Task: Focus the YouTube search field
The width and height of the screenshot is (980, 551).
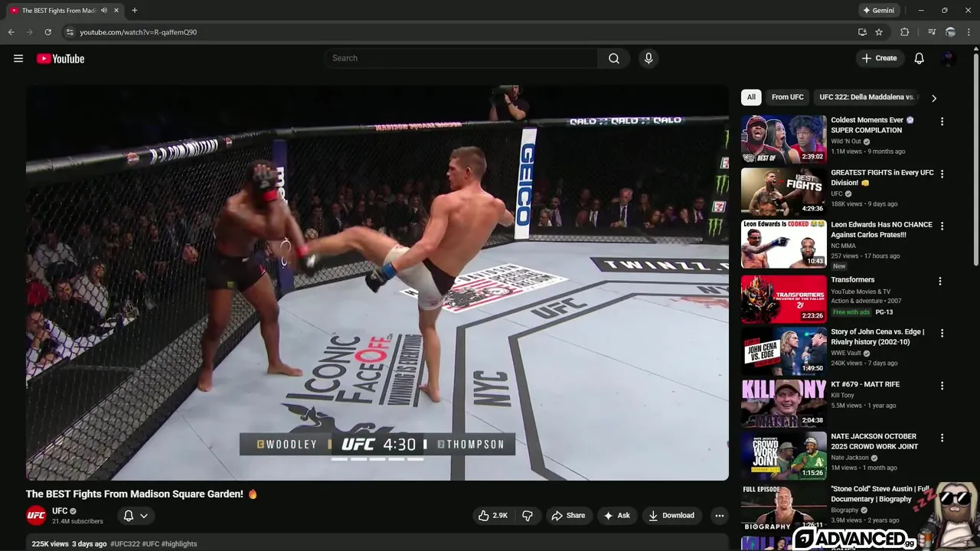Action: [x=462, y=58]
